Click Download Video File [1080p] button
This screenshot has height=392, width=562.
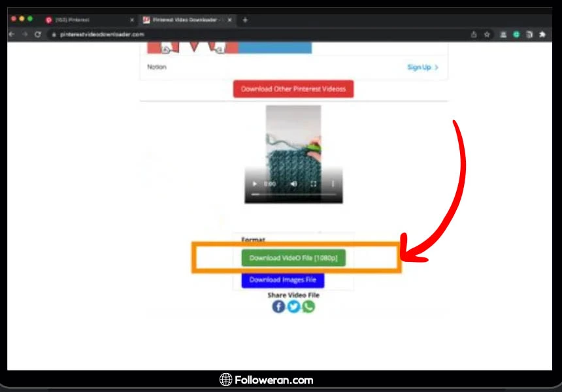(293, 258)
